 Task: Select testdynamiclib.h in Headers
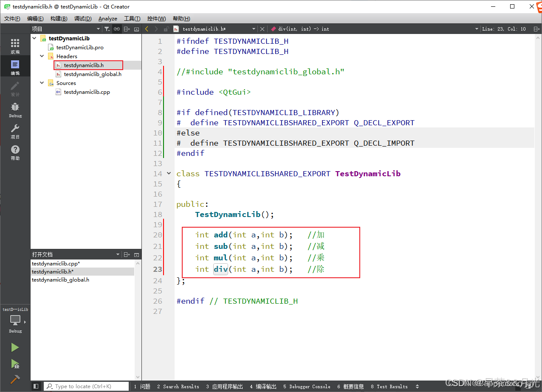(84, 65)
